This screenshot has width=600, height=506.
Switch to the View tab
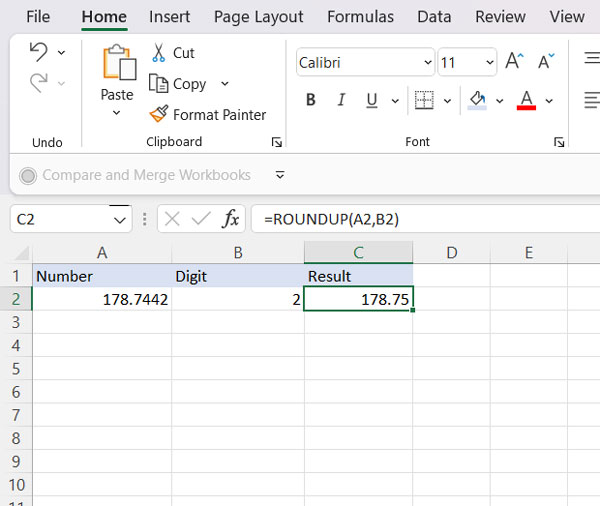567,17
